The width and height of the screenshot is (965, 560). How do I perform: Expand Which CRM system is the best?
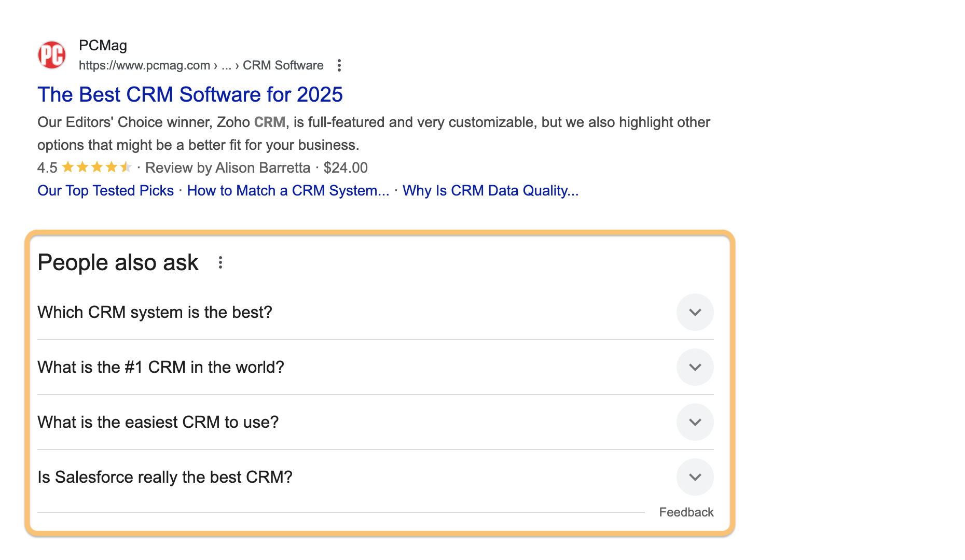pos(376,312)
